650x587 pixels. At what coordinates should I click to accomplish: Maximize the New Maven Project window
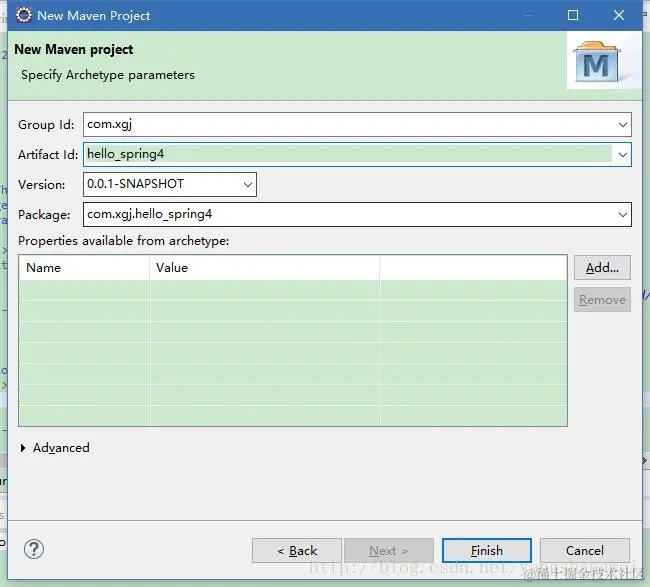(573, 15)
